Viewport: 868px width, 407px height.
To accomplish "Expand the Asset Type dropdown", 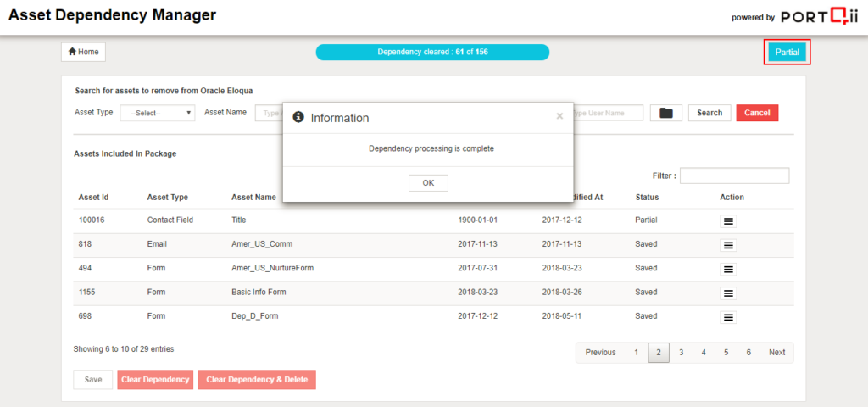I will point(158,113).
